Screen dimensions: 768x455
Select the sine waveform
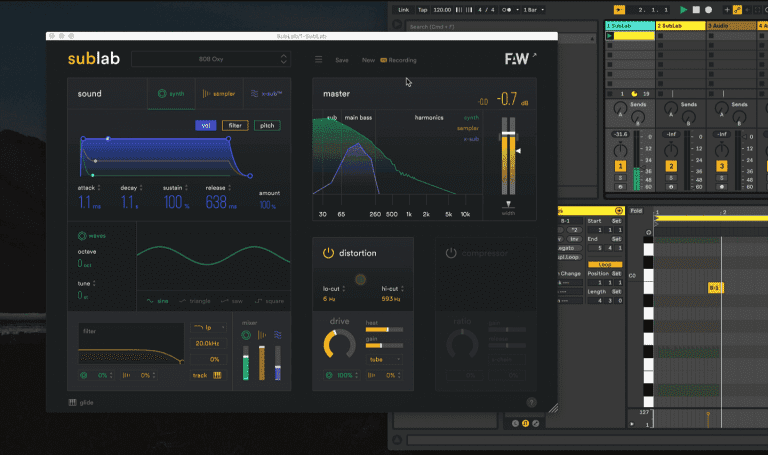click(158, 301)
